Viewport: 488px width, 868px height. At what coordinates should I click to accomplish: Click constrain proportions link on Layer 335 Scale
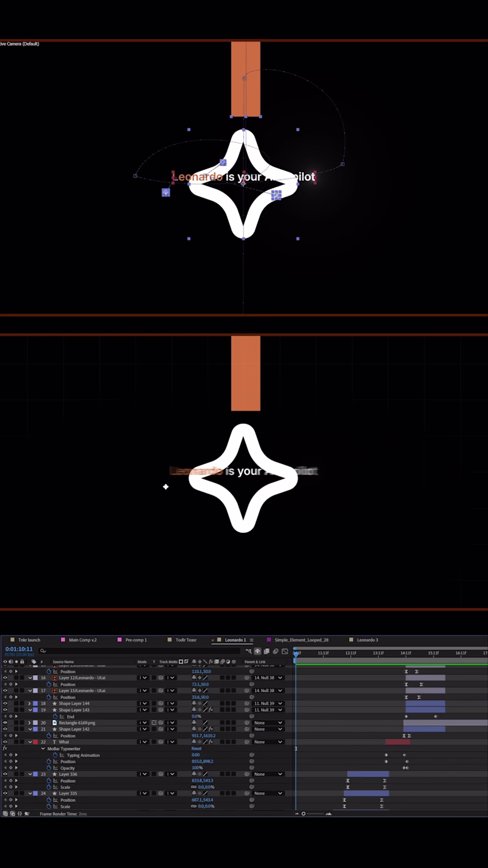pos(193,806)
